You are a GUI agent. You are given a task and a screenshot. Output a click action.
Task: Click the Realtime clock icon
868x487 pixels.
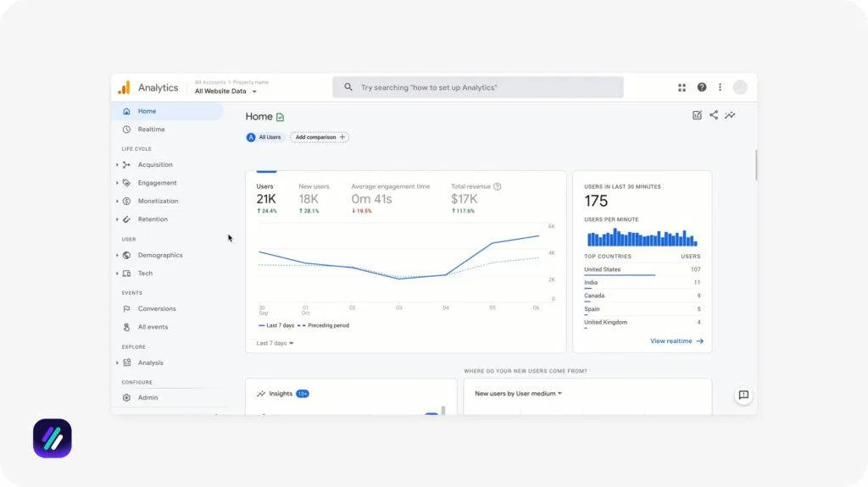127,130
